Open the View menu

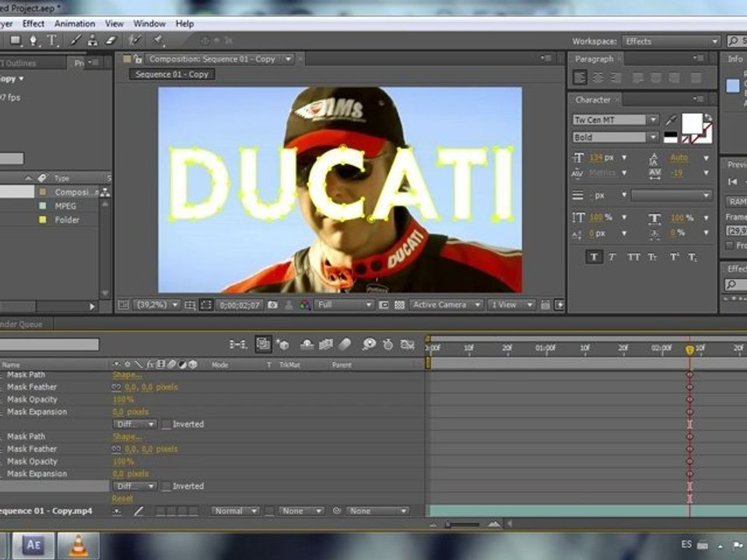pos(114,23)
